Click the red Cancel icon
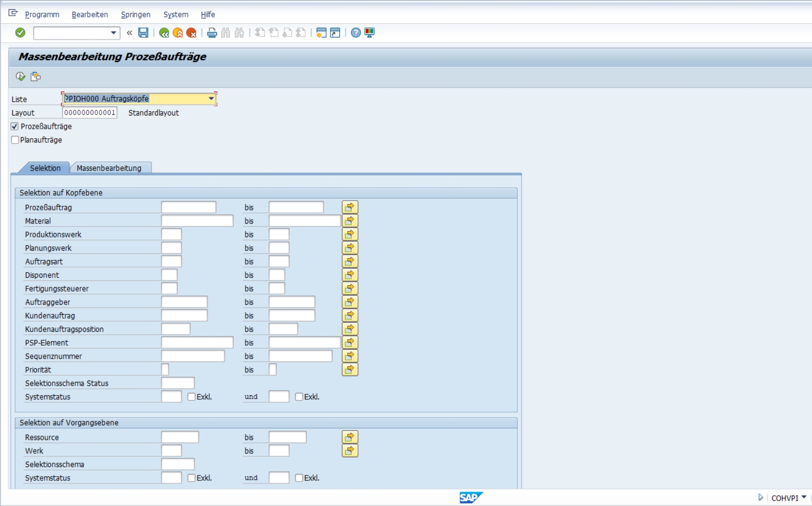 [191, 32]
